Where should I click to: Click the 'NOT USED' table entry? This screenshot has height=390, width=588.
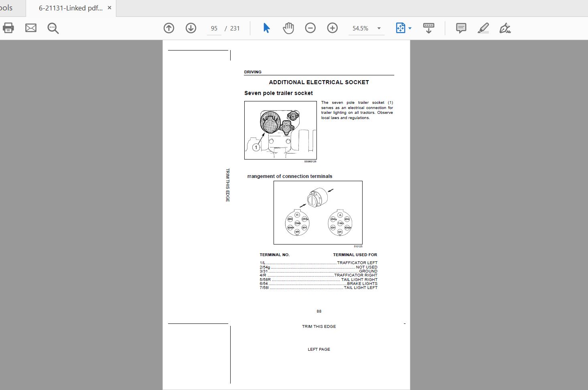coord(367,267)
